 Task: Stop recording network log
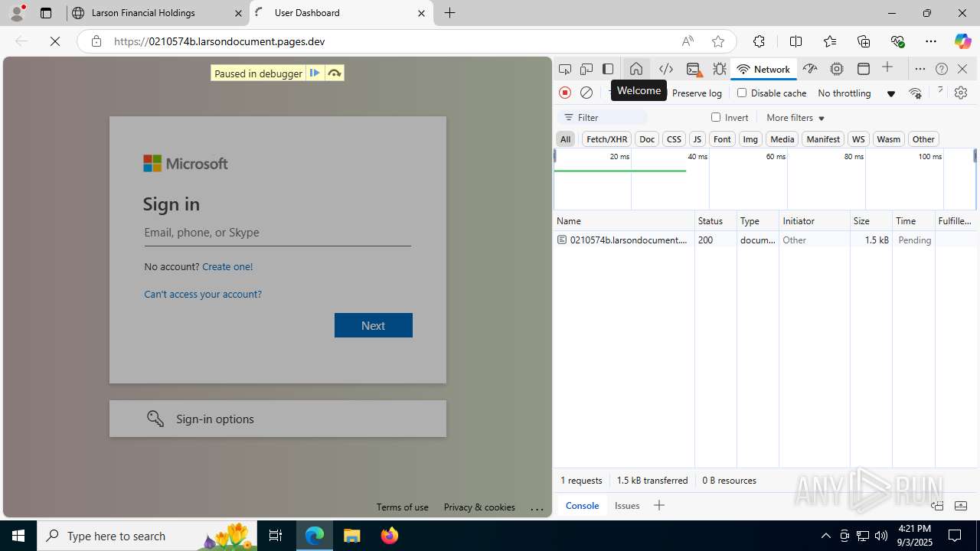(565, 93)
